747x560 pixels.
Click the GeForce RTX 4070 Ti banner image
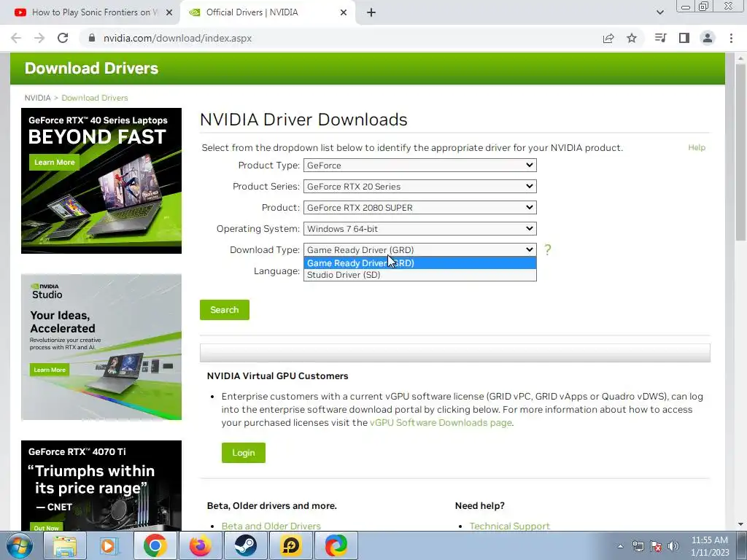tap(101, 486)
